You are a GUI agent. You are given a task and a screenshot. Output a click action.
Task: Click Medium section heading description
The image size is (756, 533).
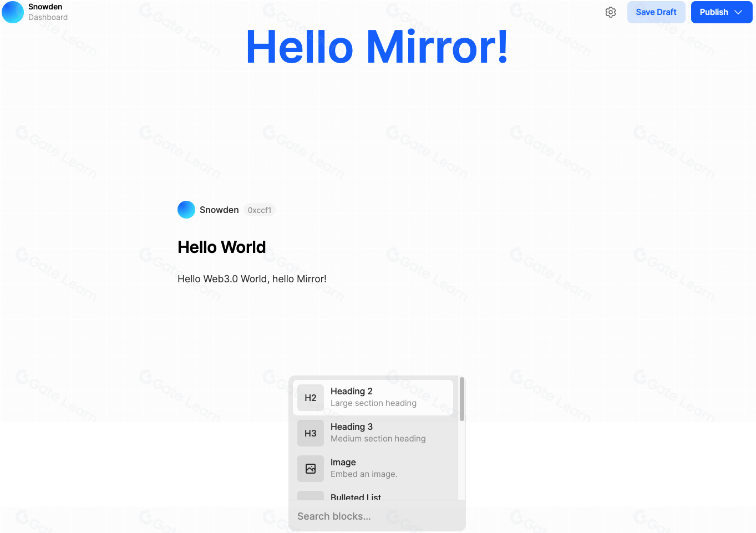pyautogui.click(x=378, y=439)
